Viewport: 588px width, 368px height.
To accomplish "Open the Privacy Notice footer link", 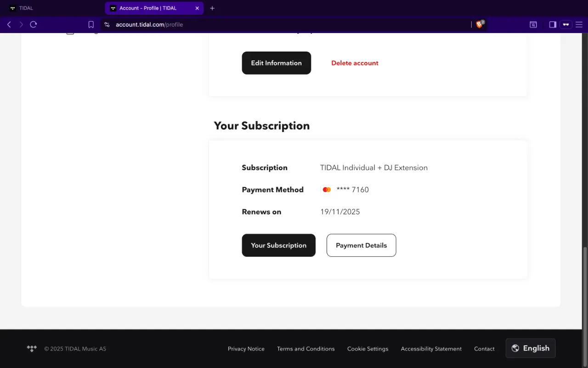I will 246,349.
